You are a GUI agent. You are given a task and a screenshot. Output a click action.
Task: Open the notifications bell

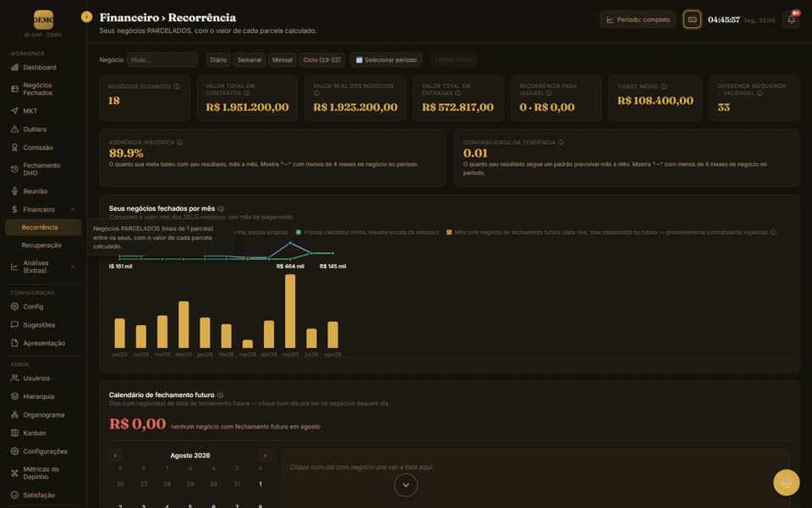[x=792, y=19]
